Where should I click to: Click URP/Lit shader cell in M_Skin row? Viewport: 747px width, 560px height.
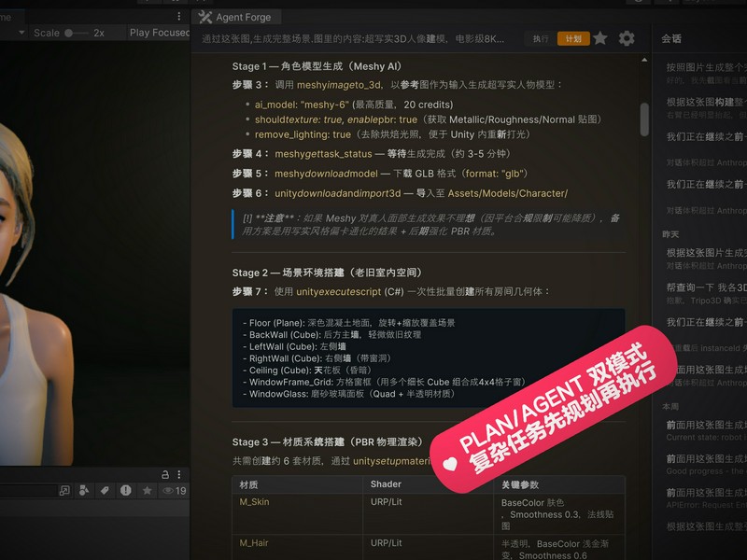click(387, 502)
